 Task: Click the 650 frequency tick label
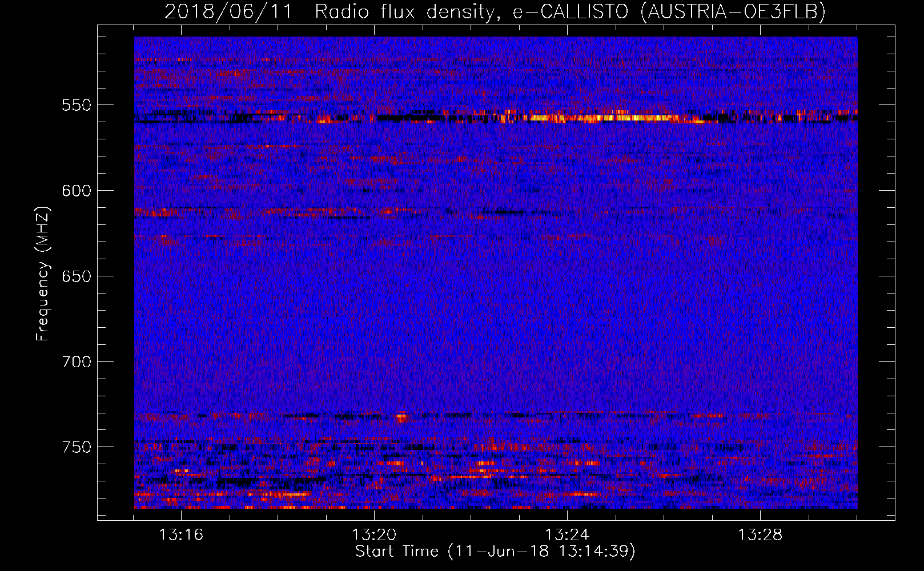coord(77,276)
